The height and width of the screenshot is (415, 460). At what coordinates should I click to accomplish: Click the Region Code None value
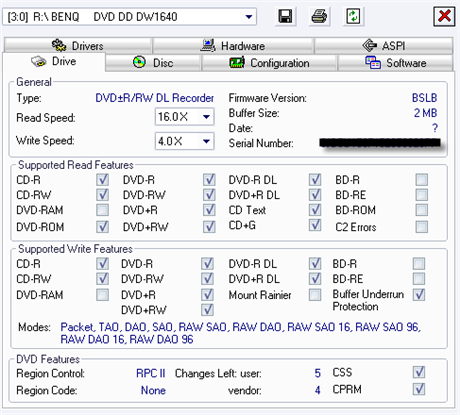153,390
